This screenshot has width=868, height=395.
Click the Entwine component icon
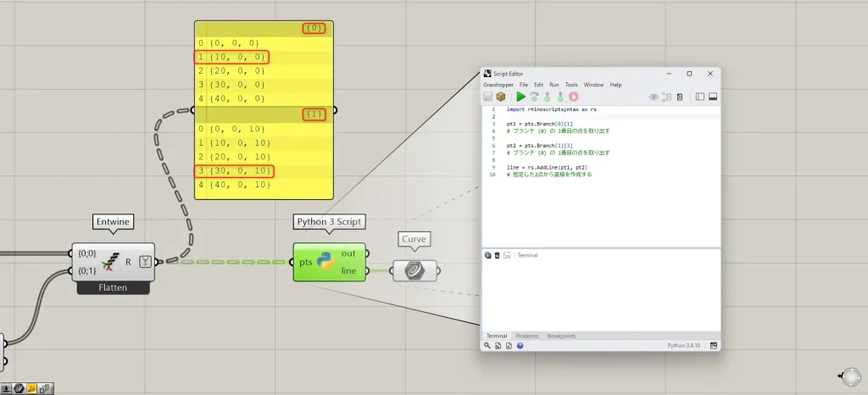pyautogui.click(x=109, y=262)
